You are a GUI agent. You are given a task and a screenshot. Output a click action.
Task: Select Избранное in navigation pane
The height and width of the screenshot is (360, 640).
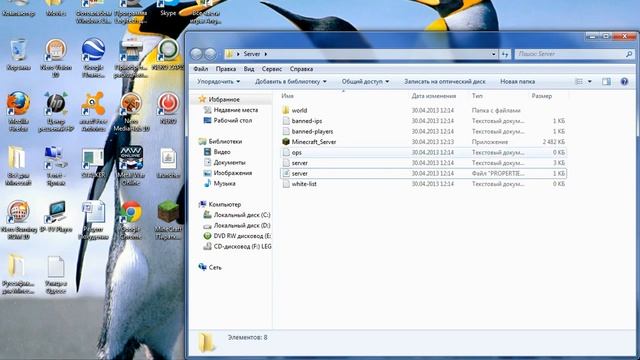224,100
